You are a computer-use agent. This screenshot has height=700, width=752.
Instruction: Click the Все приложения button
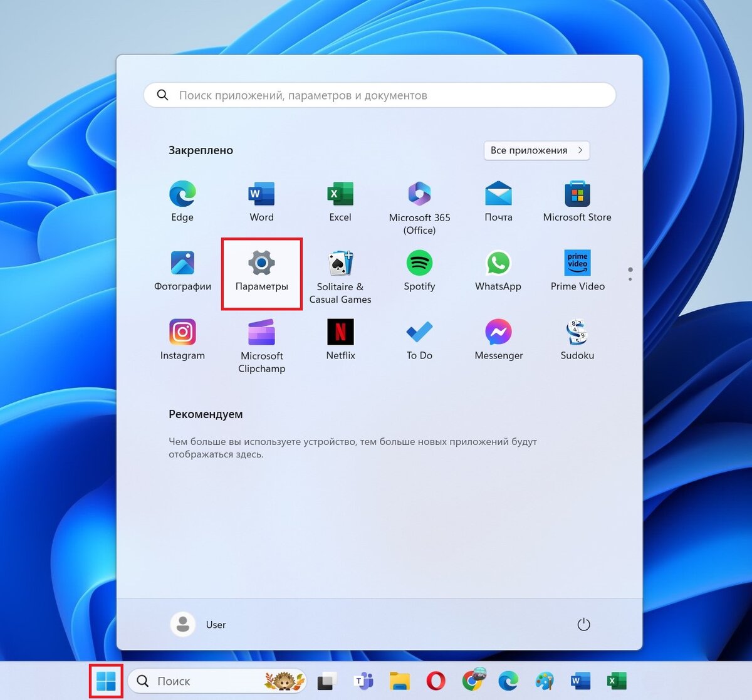point(536,150)
